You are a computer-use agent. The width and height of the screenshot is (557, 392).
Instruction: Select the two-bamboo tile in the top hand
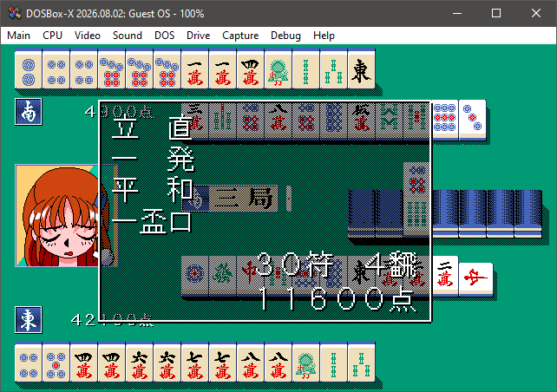tap(306, 69)
